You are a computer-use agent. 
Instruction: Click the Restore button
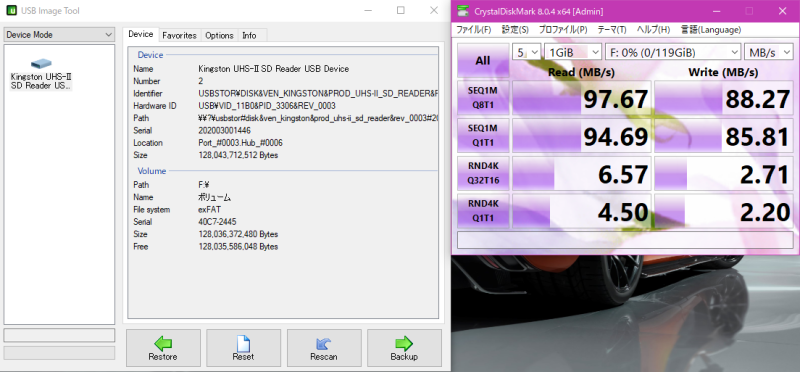pos(163,348)
